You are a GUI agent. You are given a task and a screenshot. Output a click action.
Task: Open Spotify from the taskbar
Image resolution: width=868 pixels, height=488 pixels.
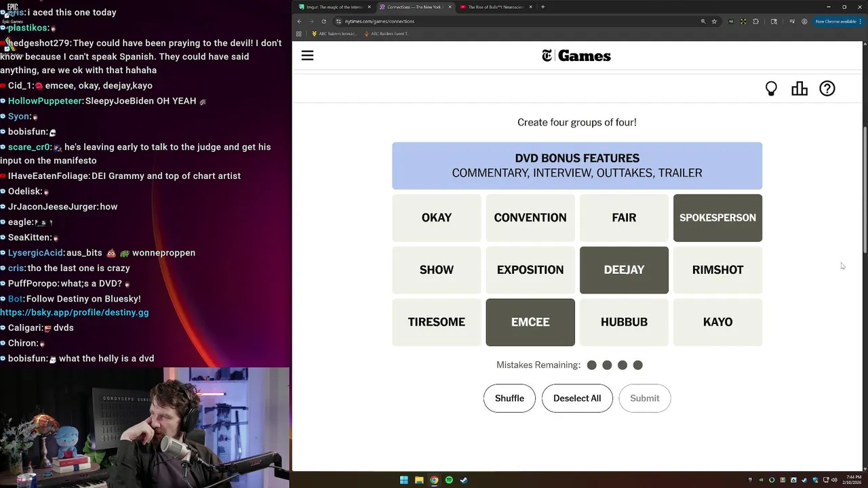click(449, 480)
